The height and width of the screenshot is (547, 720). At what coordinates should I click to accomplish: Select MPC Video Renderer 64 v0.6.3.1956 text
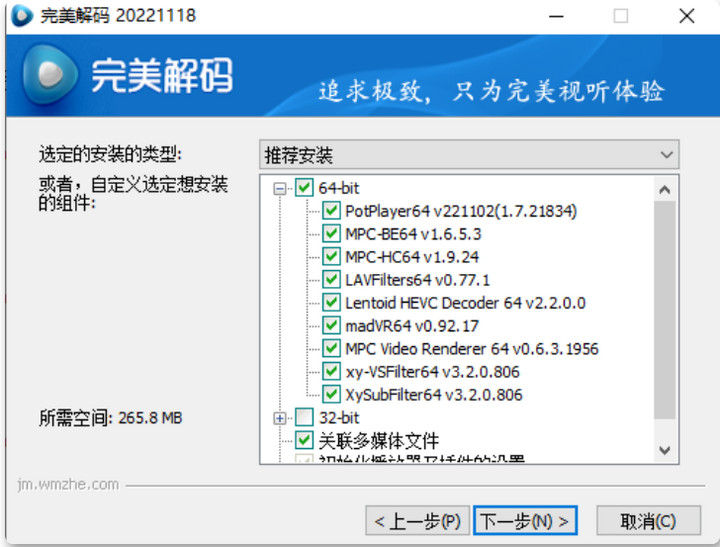pos(472,349)
